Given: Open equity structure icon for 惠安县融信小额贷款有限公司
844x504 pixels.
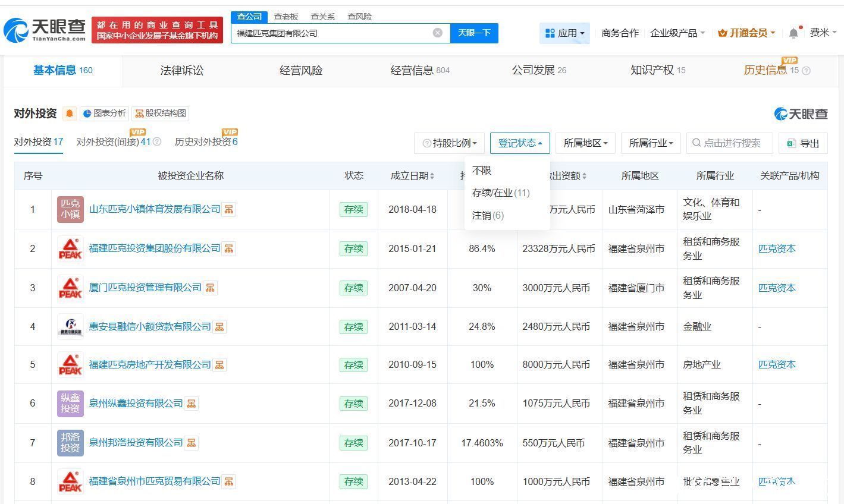Looking at the screenshot, I should click(219, 327).
